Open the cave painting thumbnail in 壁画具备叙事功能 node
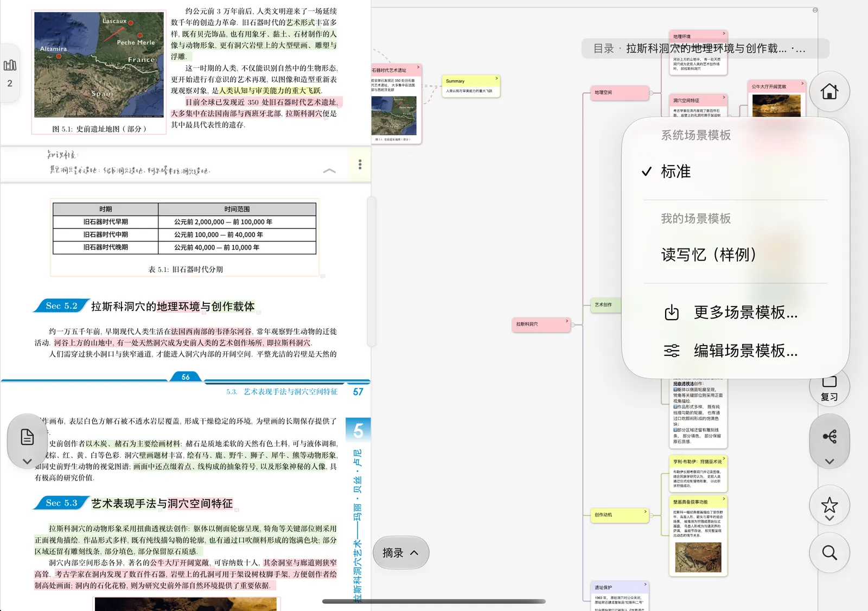This screenshot has height=611, width=868. pyautogui.click(x=698, y=557)
